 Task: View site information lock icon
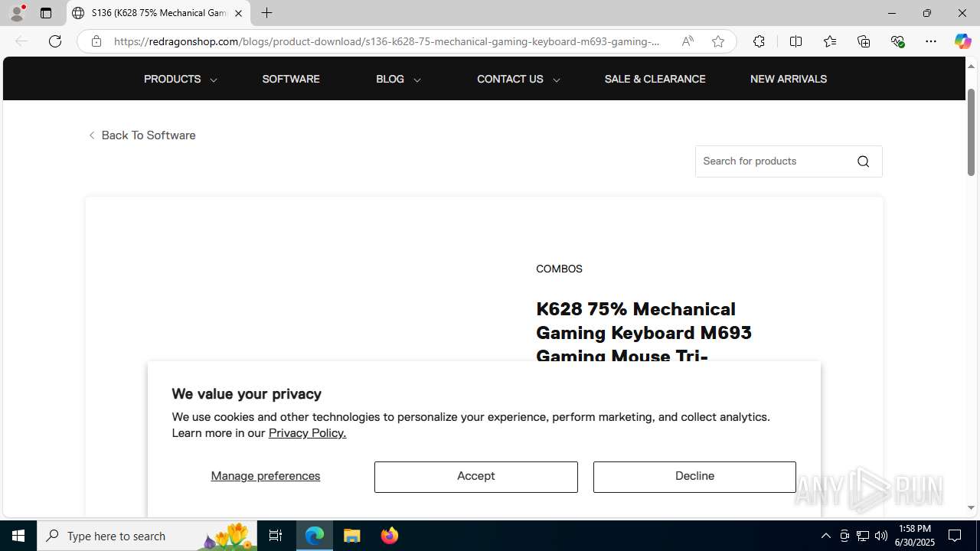click(96, 41)
